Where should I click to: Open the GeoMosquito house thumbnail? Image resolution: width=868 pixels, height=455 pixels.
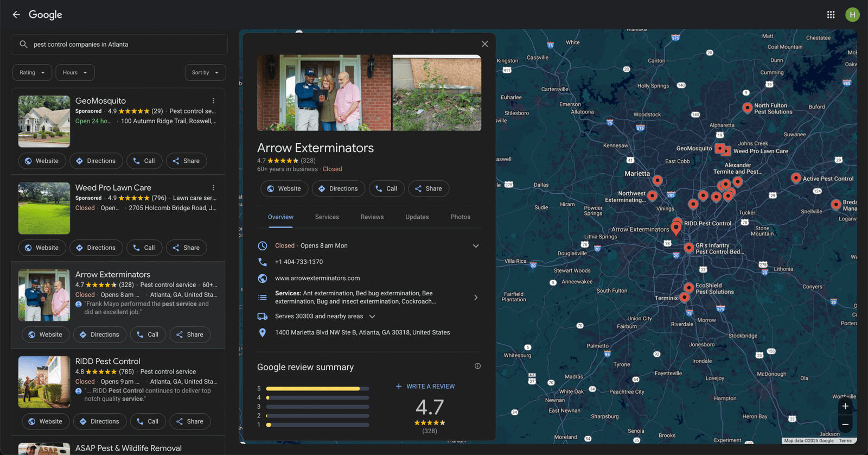click(x=44, y=122)
